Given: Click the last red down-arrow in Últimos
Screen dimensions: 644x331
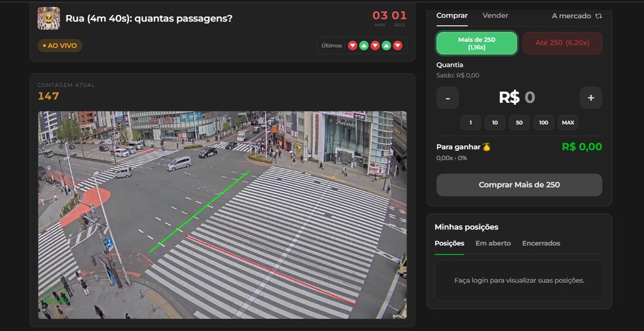Looking at the screenshot, I should point(397,45).
